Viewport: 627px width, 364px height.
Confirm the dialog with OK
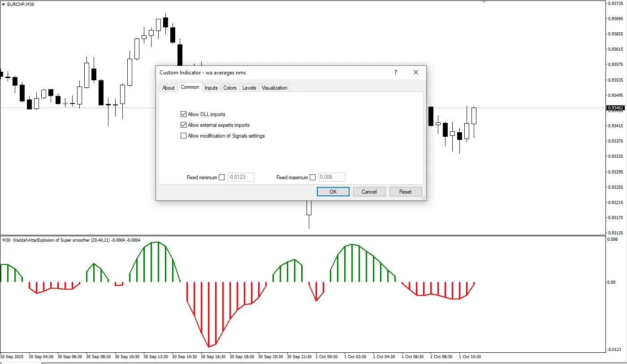333,191
